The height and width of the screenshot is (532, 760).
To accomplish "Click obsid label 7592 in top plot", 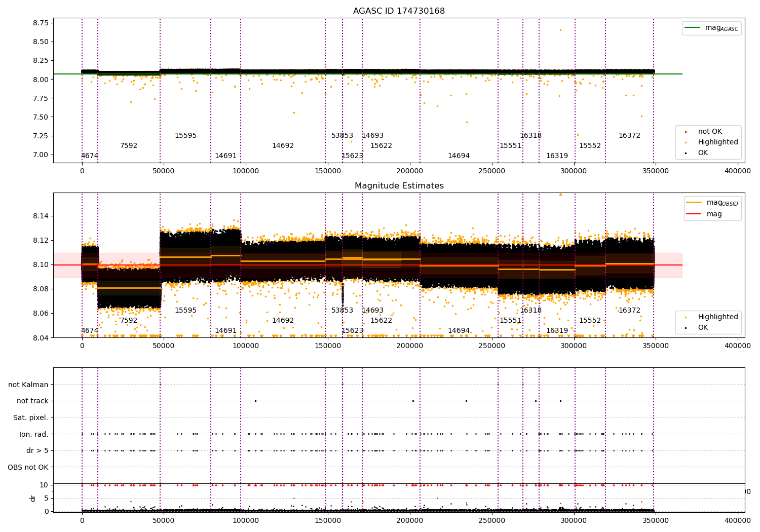I will (x=129, y=146).
